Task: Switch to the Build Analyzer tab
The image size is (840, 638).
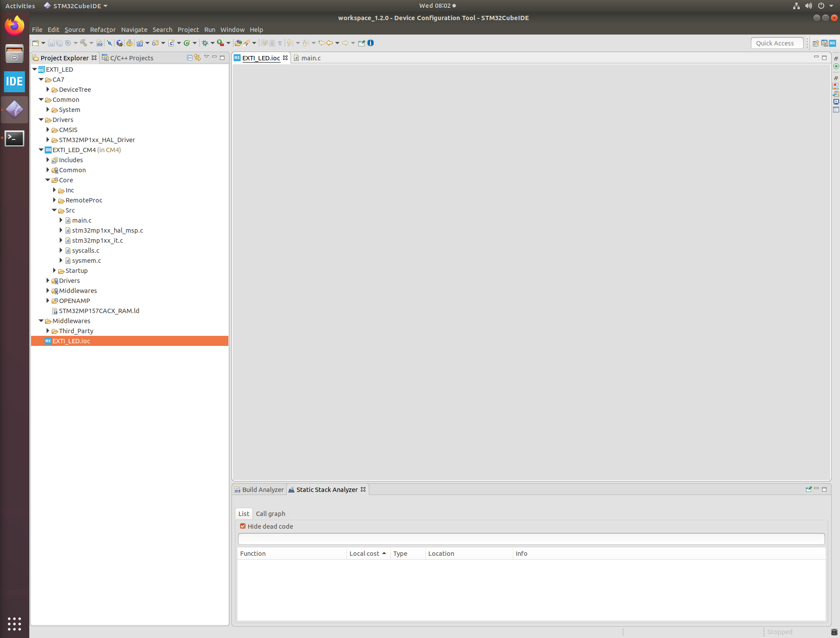Action: (259, 490)
